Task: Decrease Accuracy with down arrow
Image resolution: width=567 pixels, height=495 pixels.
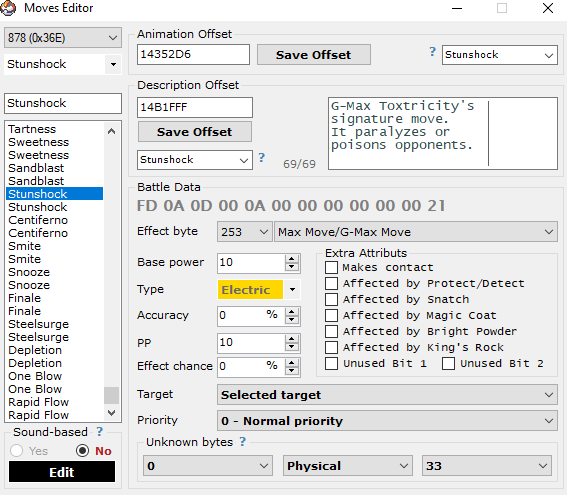Action: 291,320
